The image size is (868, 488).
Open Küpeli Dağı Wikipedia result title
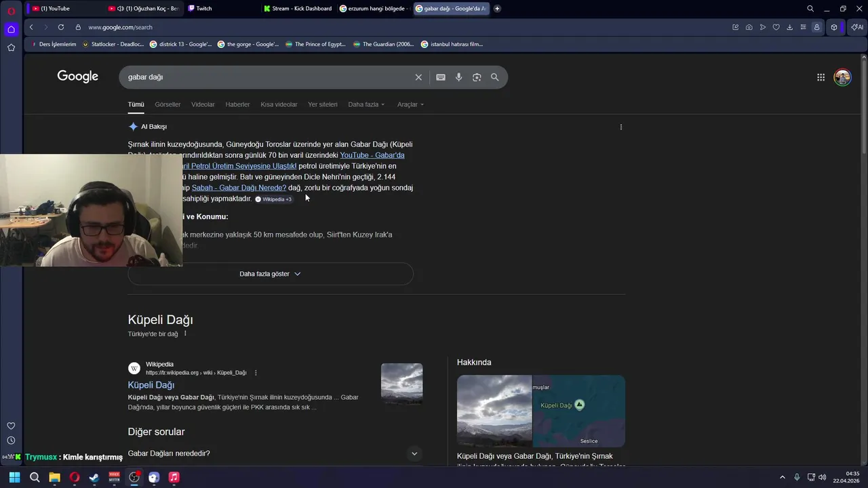tap(151, 385)
